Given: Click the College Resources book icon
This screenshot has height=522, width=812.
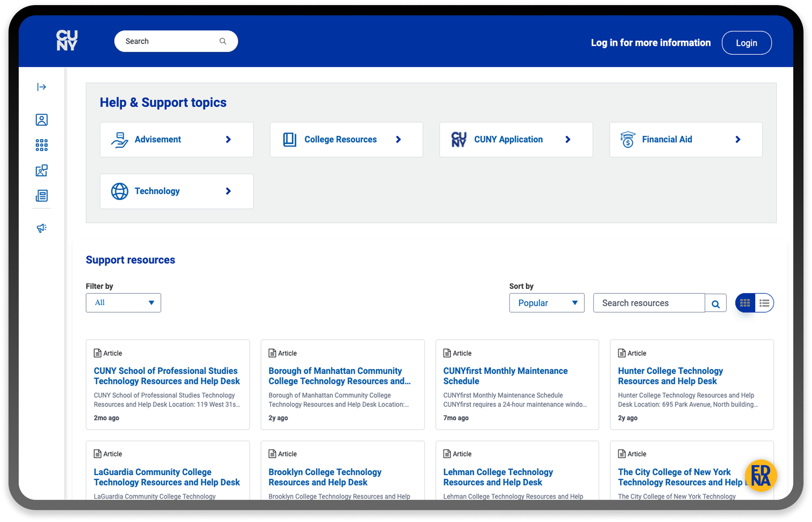Looking at the screenshot, I should 289,140.
